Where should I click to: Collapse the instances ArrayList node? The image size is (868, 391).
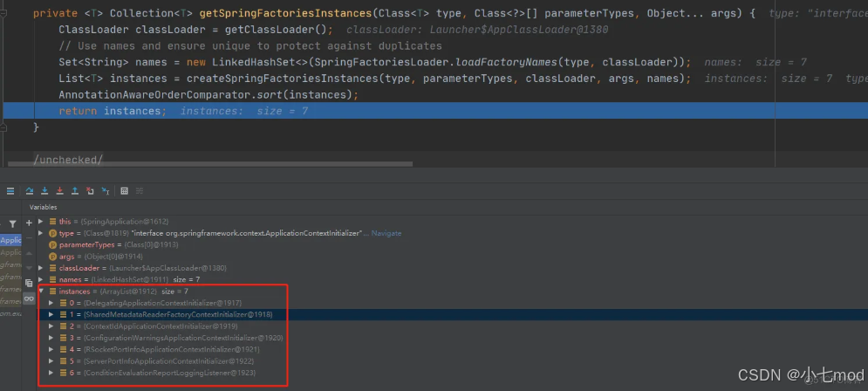(x=40, y=292)
